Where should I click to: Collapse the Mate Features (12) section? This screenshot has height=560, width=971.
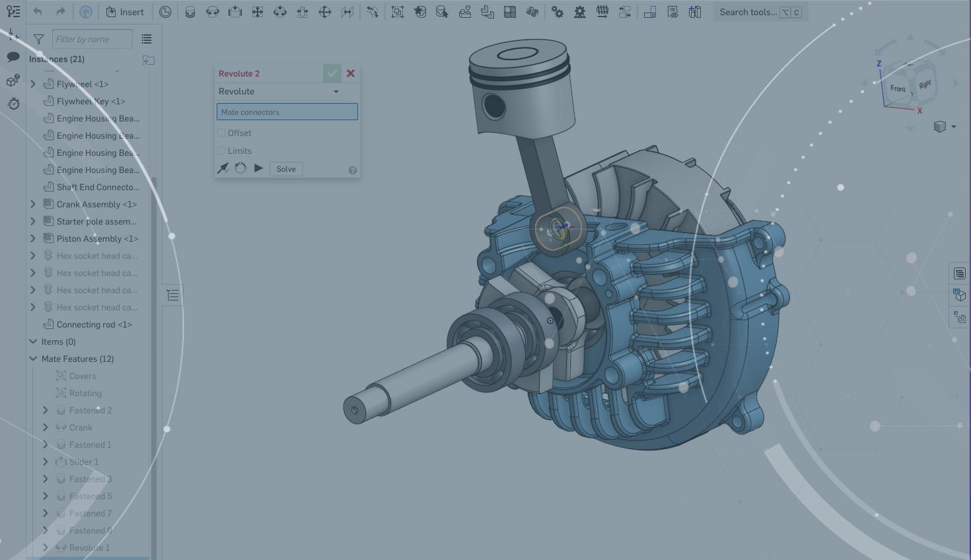tap(33, 359)
